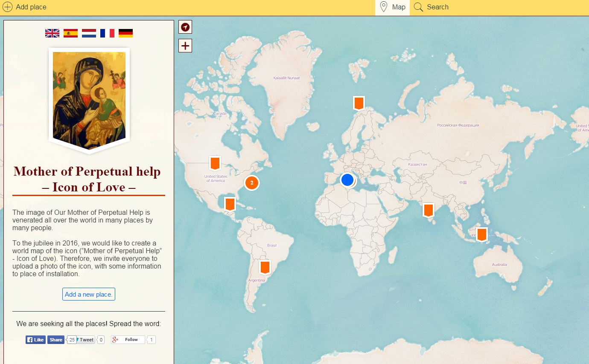Open the Search tab
The height and width of the screenshot is (364, 589).
point(431,7)
